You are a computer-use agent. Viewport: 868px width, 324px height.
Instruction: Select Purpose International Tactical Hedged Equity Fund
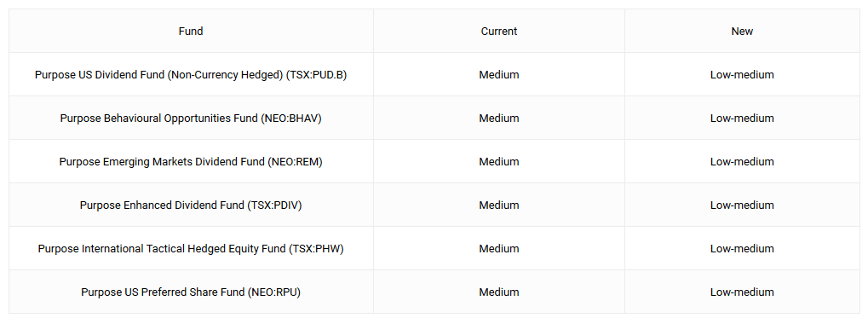click(x=191, y=249)
